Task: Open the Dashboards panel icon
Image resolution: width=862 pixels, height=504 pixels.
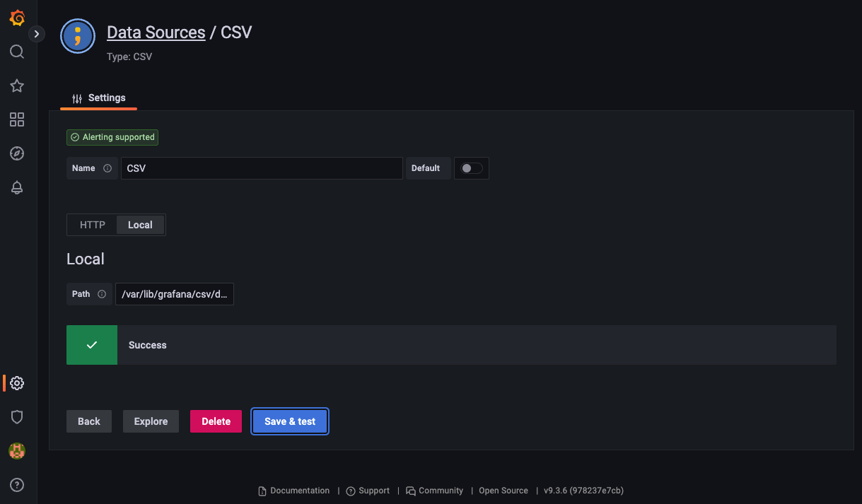Action: click(x=17, y=119)
